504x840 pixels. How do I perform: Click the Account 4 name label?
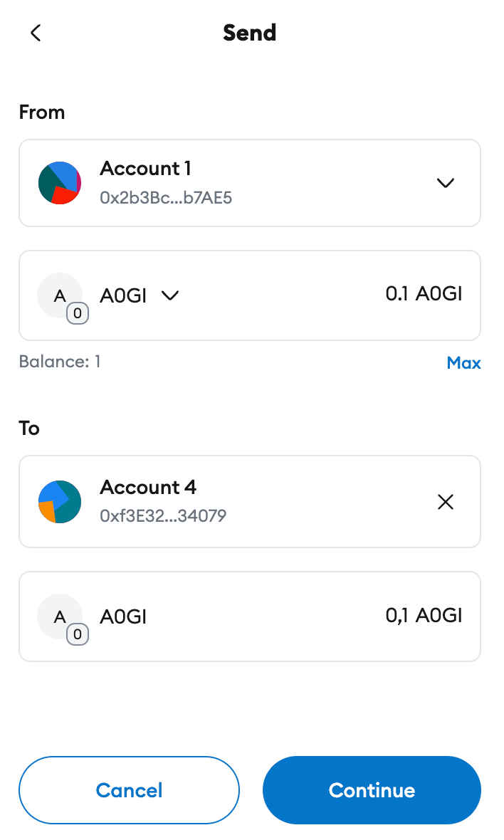148,488
